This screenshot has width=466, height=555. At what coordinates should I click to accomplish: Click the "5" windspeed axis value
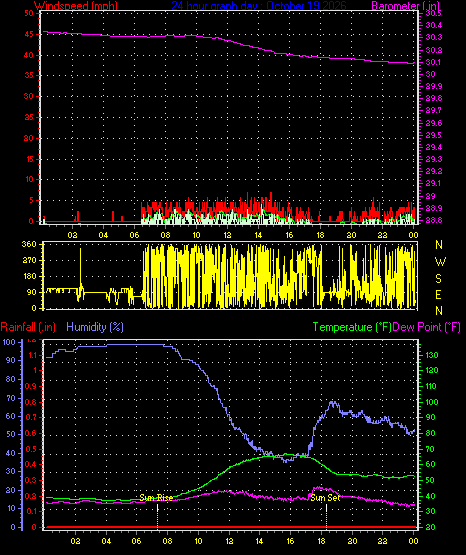[31, 200]
